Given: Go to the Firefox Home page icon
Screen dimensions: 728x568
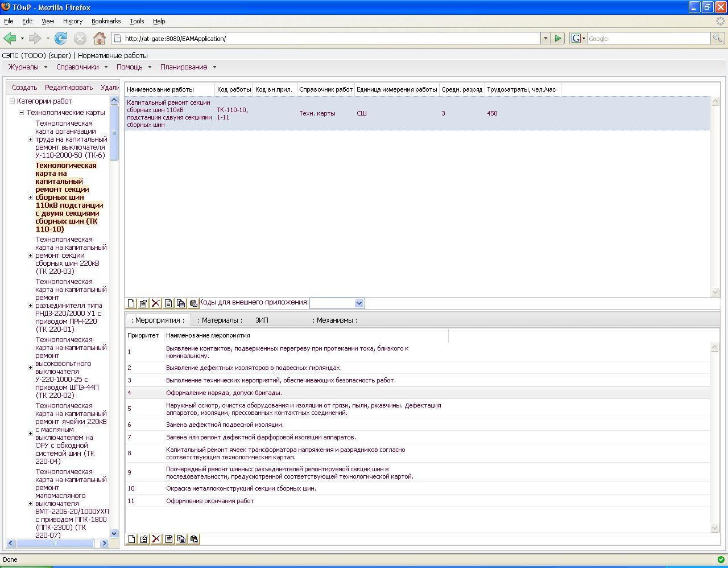Looking at the screenshot, I should coord(100,38).
